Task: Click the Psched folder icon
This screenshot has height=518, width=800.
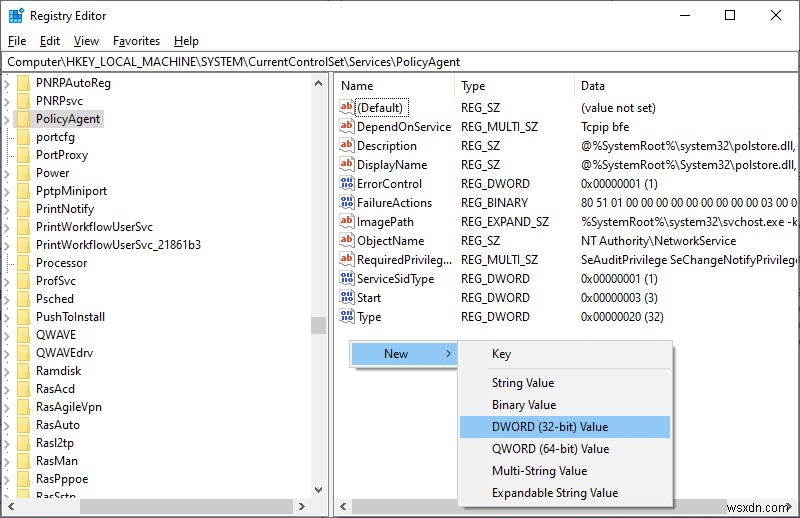Action: coord(23,299)
